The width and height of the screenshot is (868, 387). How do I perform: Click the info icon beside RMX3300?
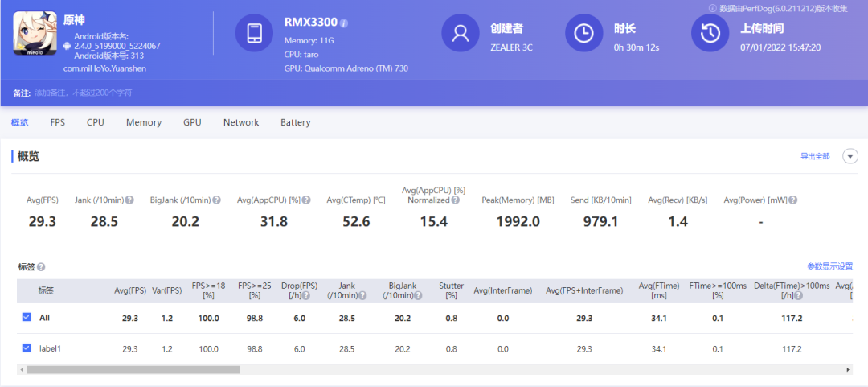click(x=344, y=23)
